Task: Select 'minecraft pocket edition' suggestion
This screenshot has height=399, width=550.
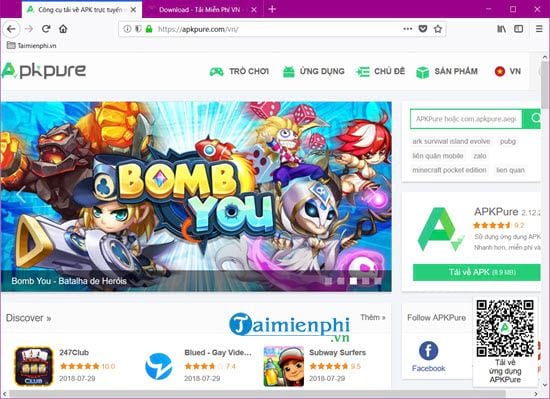Action: [449, 170]
